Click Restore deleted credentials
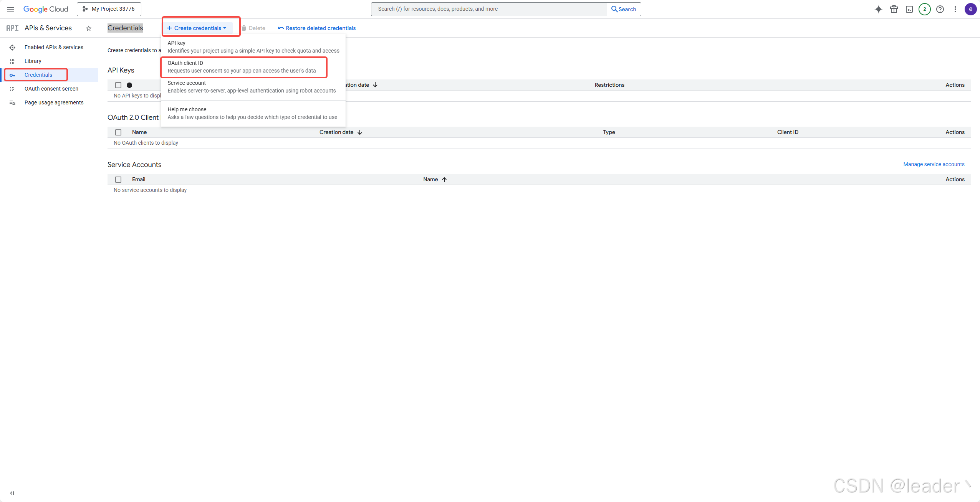The width and height of the screenshot is (980, 502). pyautogui.click(x=317, y=28)
